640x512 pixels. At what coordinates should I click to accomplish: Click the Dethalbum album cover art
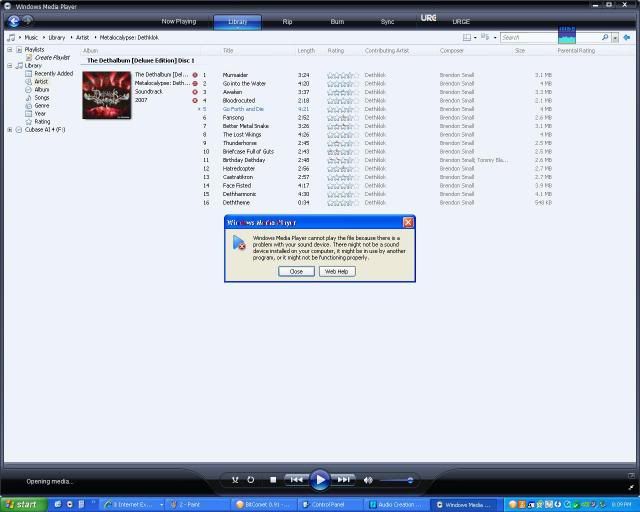click(x=107, y=95)
